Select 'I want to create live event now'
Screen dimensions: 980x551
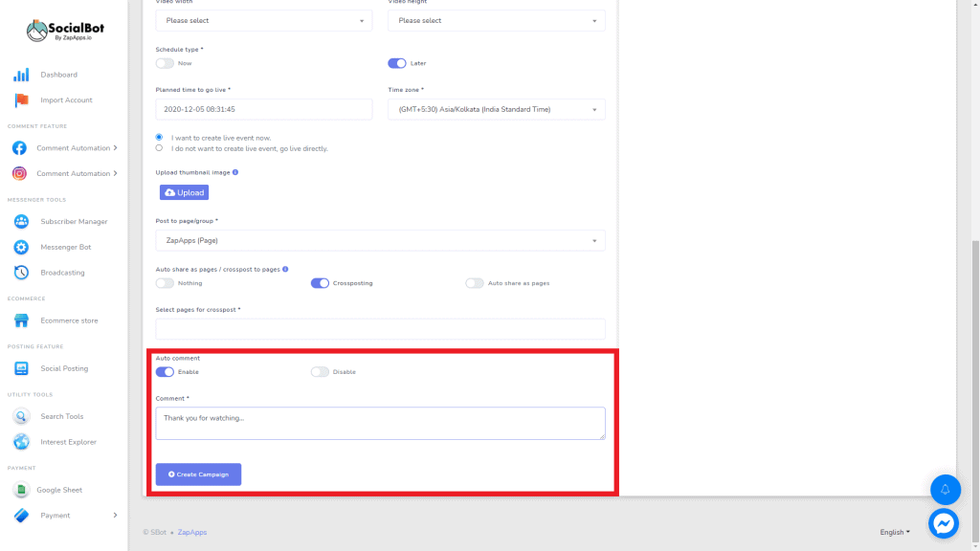pyautogui.click(x=159, y=138)
